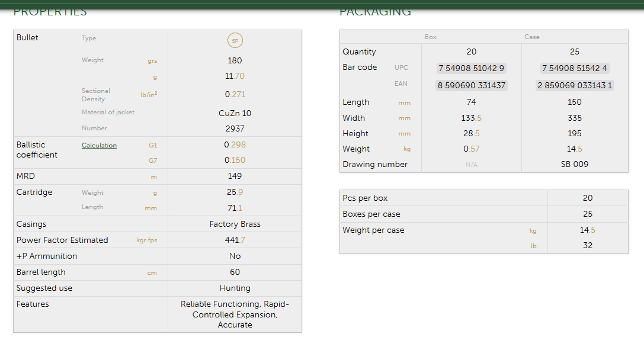The image size is (644, 350).
Task: Click the G7 coefficient value 0.150
Action: [235, 160]
